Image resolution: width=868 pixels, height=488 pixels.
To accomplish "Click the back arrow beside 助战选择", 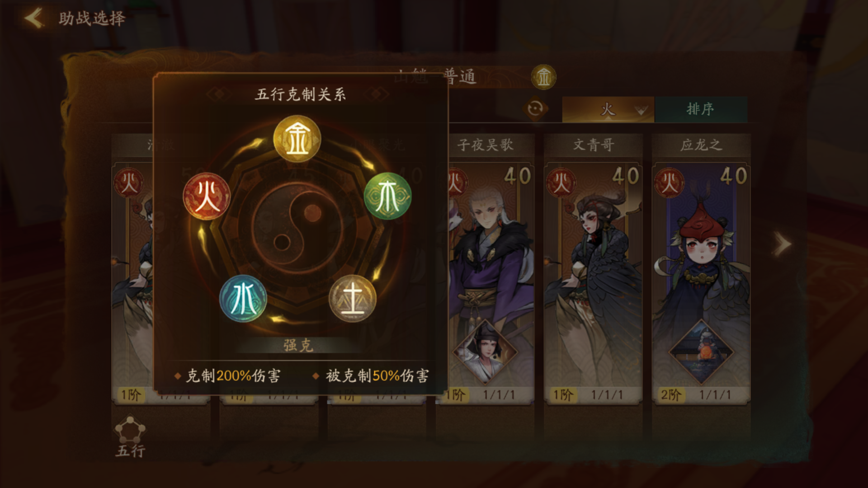I will pyautogui.click(x=34, y=19).
